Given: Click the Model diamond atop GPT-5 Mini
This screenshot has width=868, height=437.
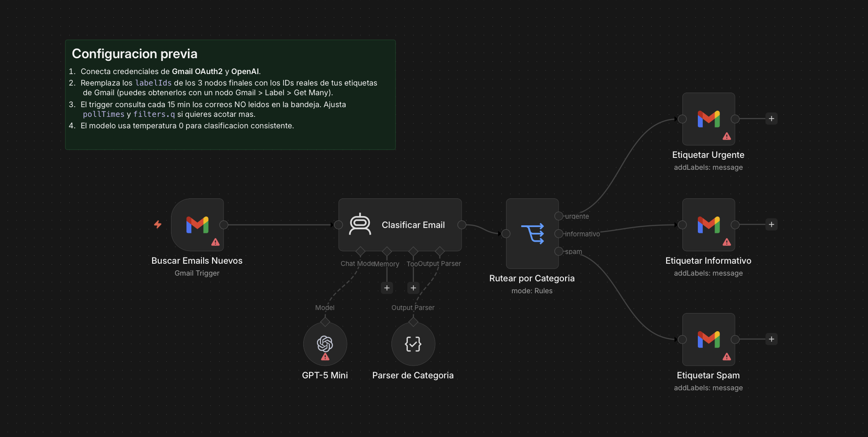Looking at the screenshot, I should 325,322.
